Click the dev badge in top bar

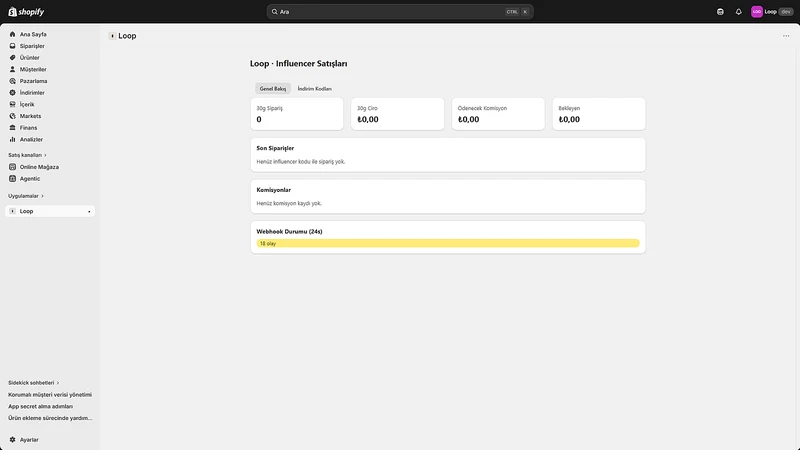point(786,12)
